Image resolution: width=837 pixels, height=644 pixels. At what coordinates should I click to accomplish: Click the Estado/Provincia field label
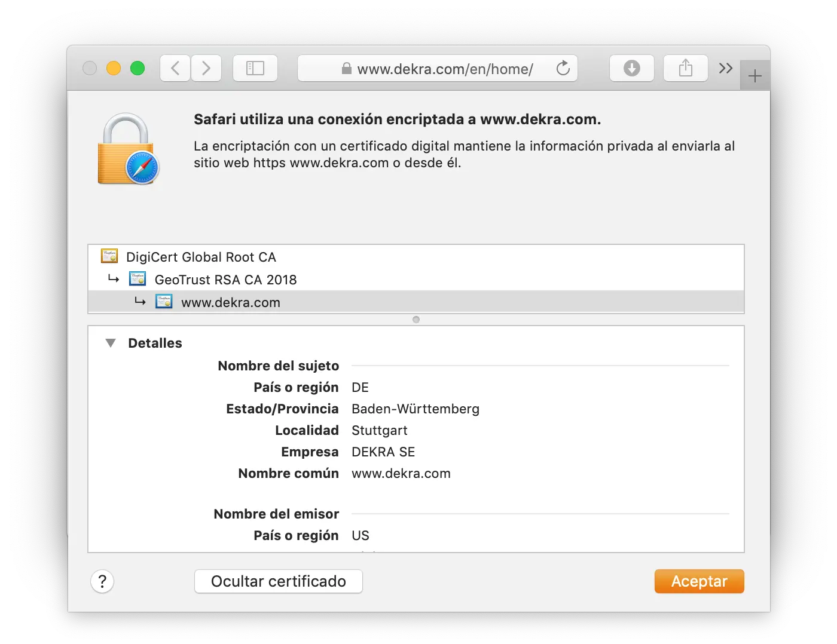pos(282,409)
